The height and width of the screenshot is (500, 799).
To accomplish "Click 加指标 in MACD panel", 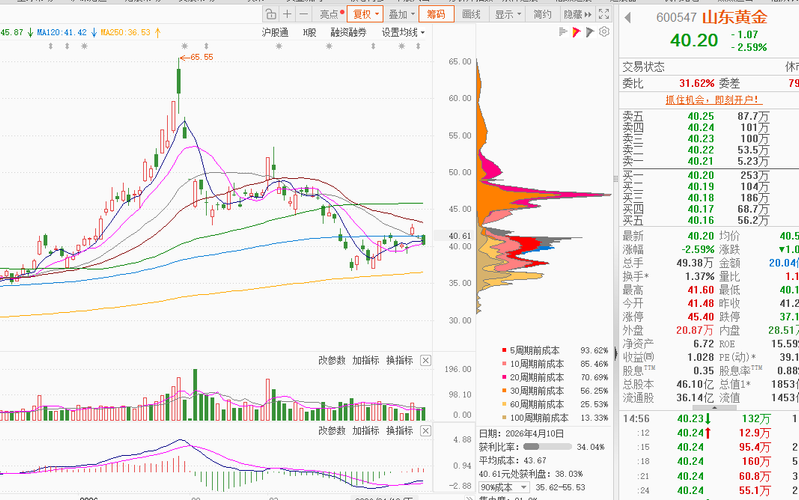I will [x=366, y=431].
